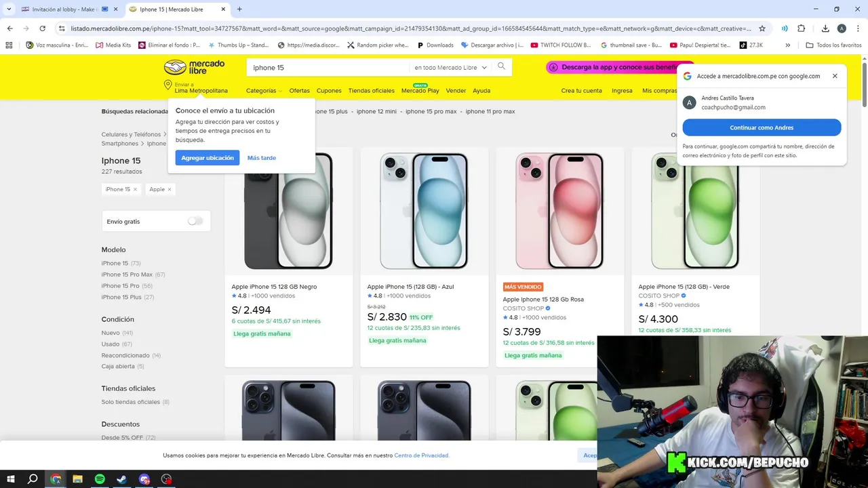The image size is (868, 488).
Task: Open the TWITCH FOLLOW bookmark
Action: point(561,45)
